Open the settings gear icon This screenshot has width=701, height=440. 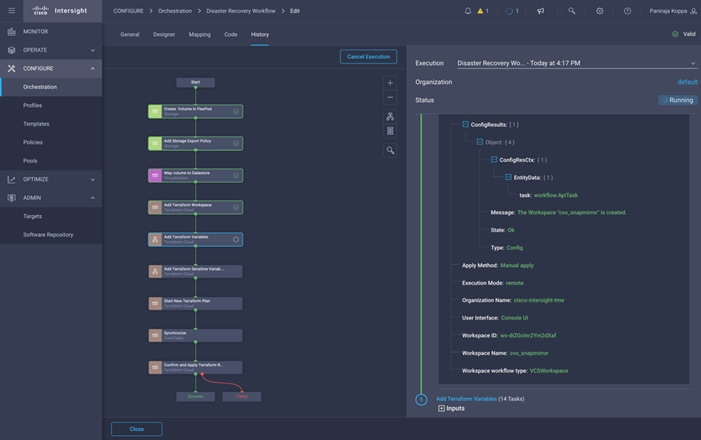600,11
